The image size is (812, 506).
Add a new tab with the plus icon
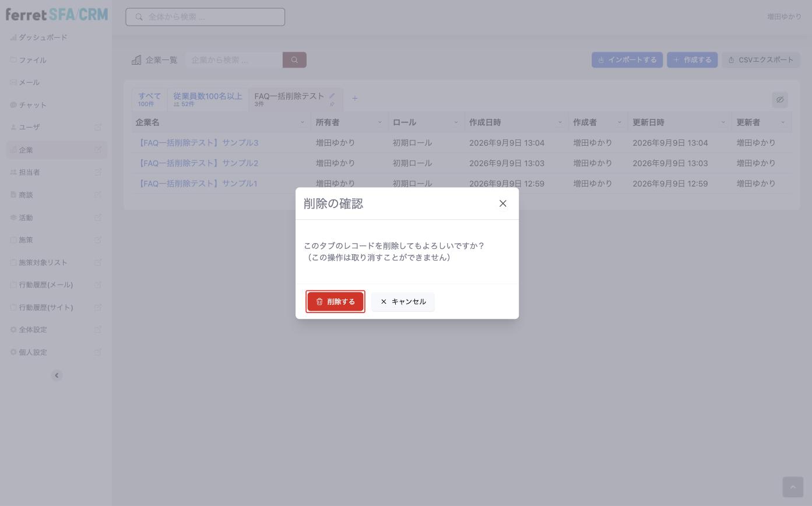354,99
